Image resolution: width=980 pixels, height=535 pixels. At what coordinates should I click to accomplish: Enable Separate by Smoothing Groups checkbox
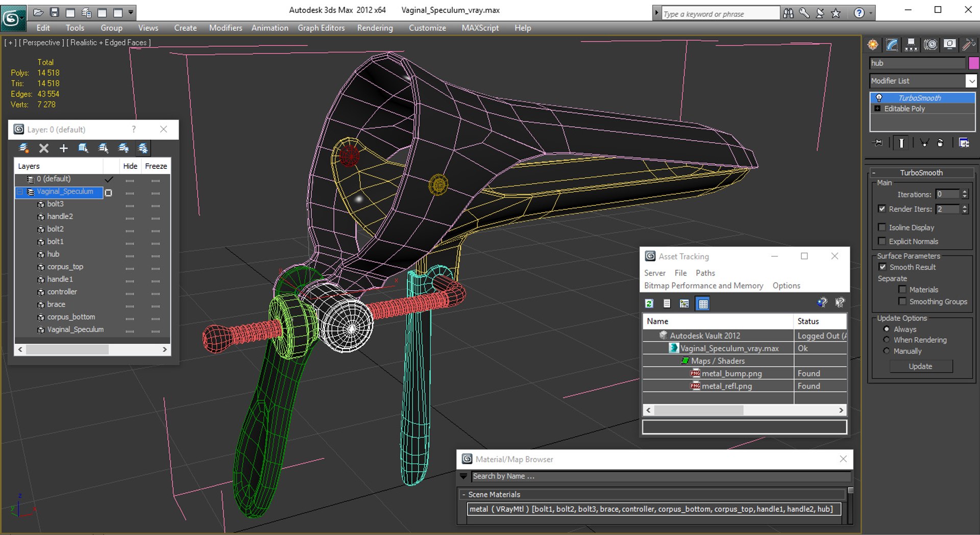[902, 301]
